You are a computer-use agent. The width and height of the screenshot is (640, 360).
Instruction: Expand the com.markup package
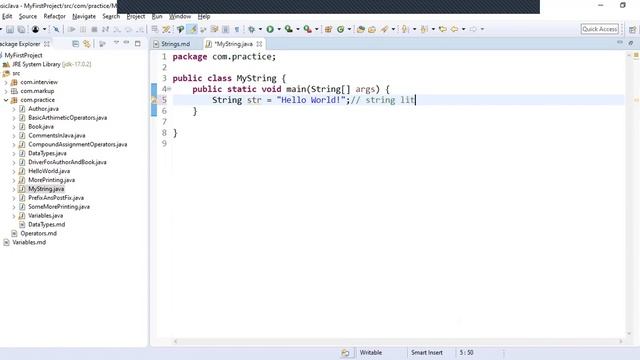tap(6, 91)
